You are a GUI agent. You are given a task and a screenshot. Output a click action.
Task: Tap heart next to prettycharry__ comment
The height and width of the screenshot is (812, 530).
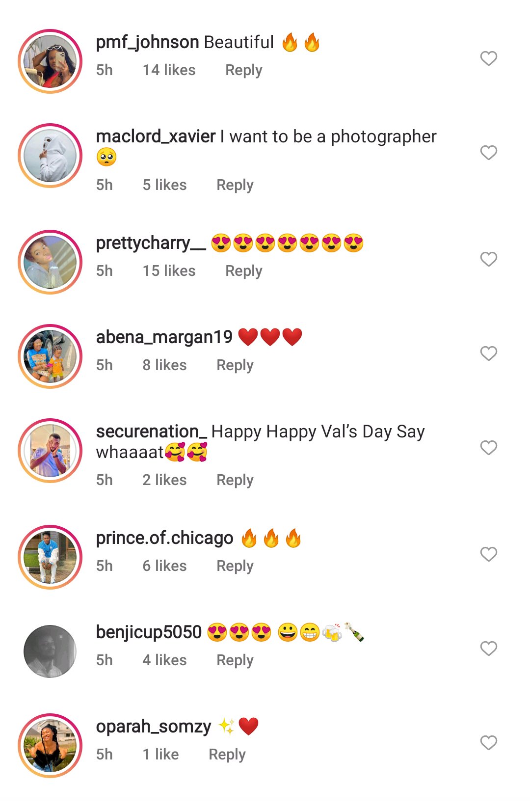tap(488, 259)
